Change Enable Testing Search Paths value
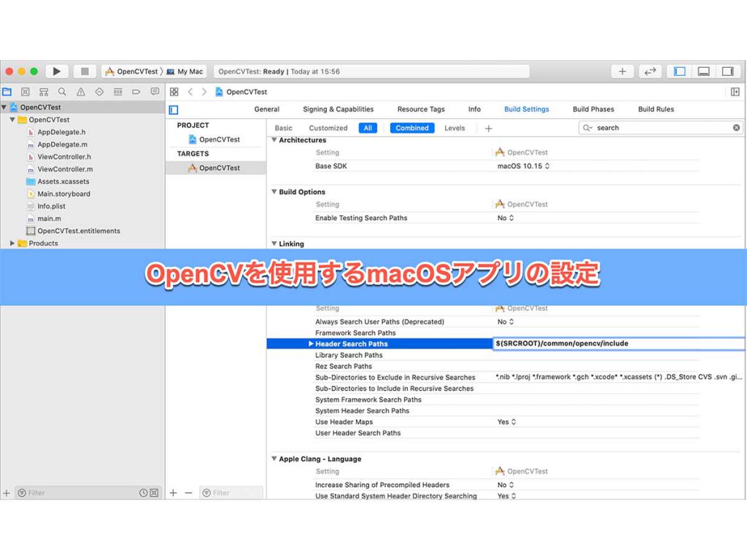The height and width of the screenshot is (560, 747). (x=505, y=218)
